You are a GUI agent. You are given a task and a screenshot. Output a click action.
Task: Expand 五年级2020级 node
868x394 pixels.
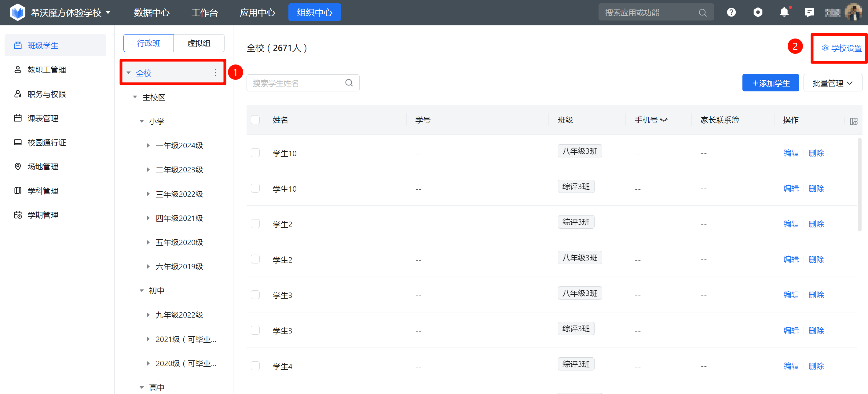(x=148, y=242)
